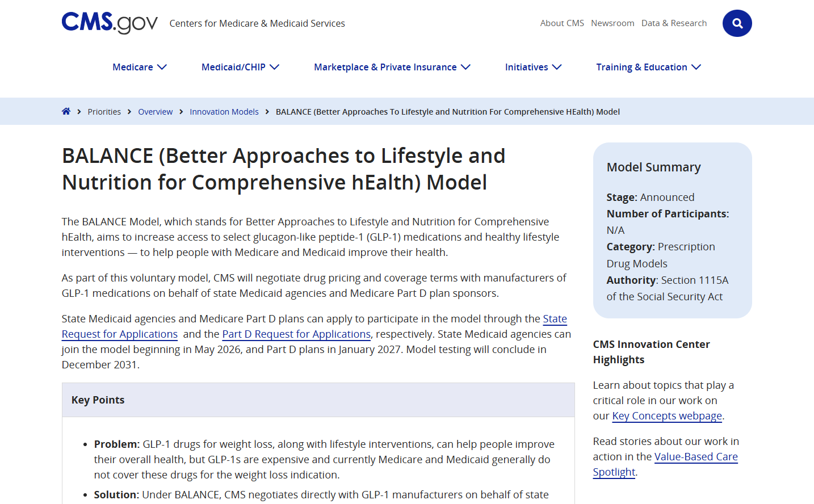Screen dimensions: 814x504
Task: Open the Initiatives navigation item
Action: (527, 67)
